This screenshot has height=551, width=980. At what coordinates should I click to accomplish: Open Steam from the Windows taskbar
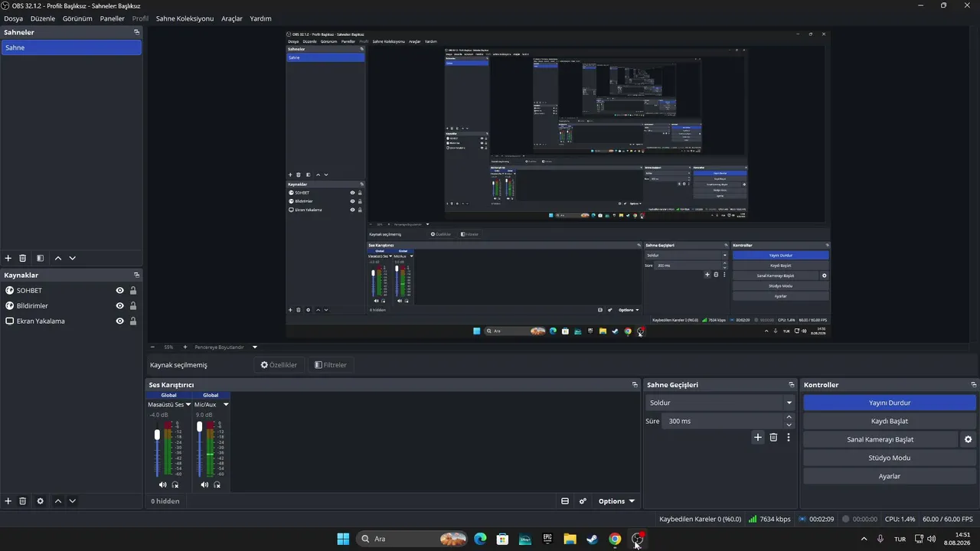(592, 539)
